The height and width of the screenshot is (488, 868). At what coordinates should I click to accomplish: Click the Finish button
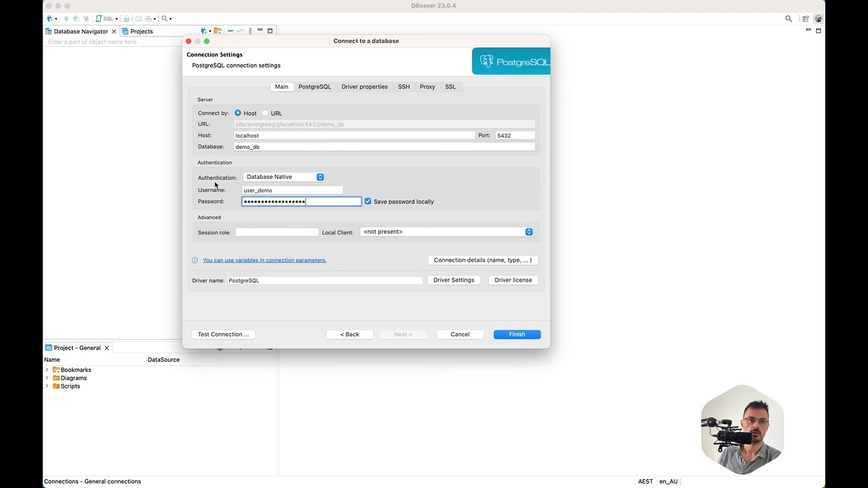pyautogui.click(x=517, y=334)
